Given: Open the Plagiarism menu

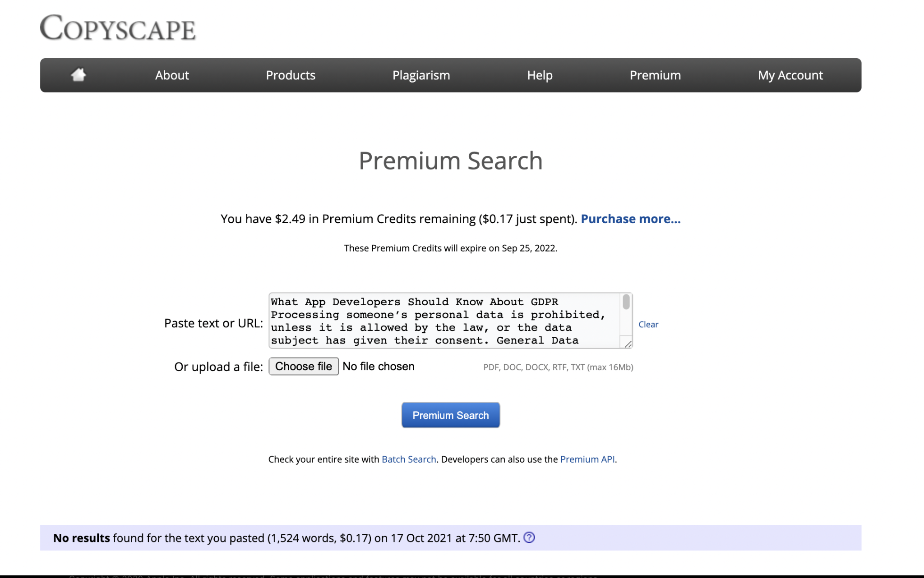Looking at the screenshot, I should pyautogui.click(x=421, y=75).
